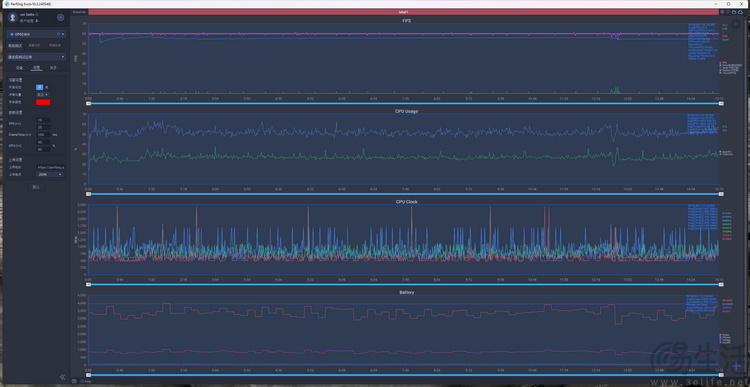
Task: Select the 常规模式 mode tab
Action: point(15,45)
